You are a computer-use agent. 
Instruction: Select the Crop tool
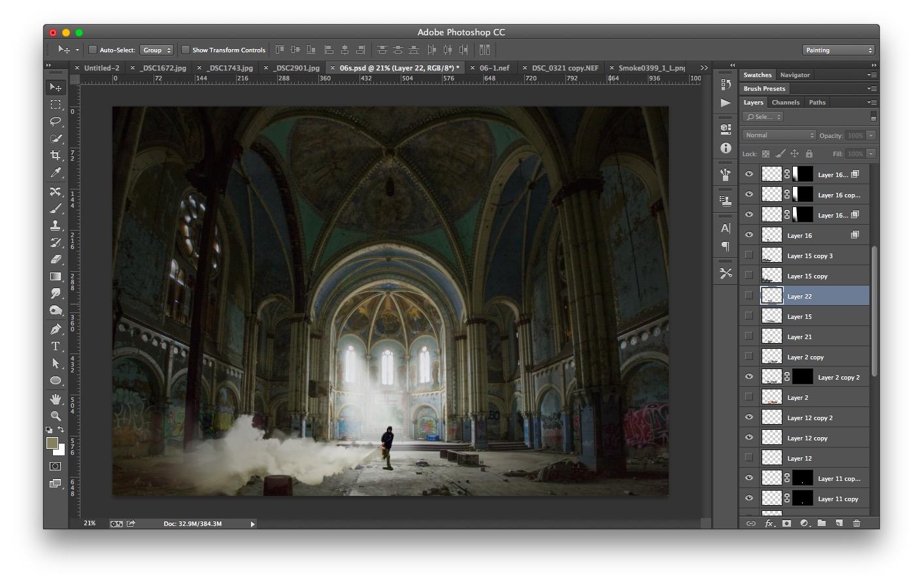point(56,155)
